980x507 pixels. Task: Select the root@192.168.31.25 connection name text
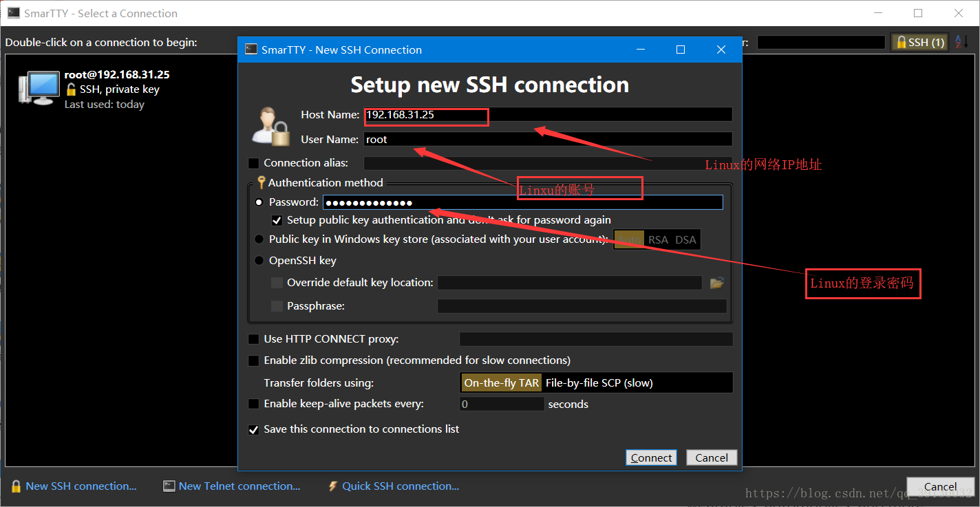click(117, 74)
